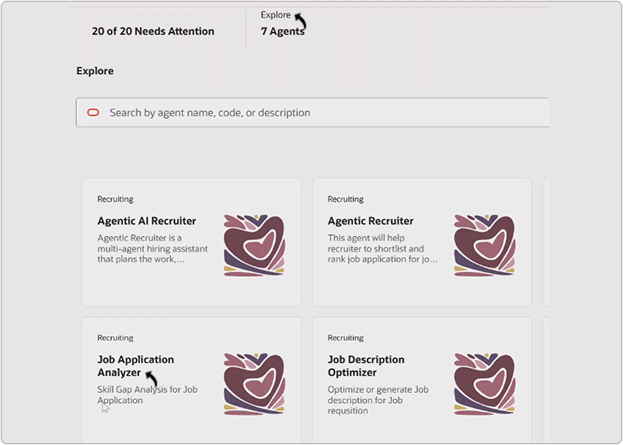Click the multi-agent hiring assistant description

coord(153,249)
